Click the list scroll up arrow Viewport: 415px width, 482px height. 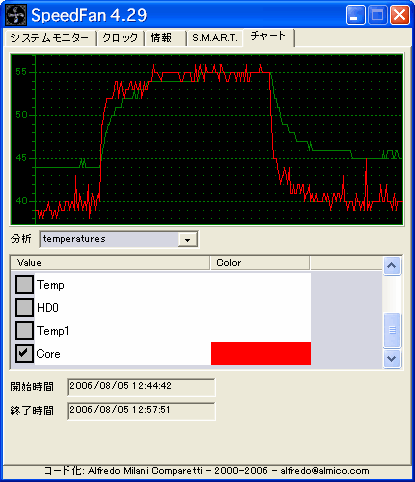click(x=392, y=266)
